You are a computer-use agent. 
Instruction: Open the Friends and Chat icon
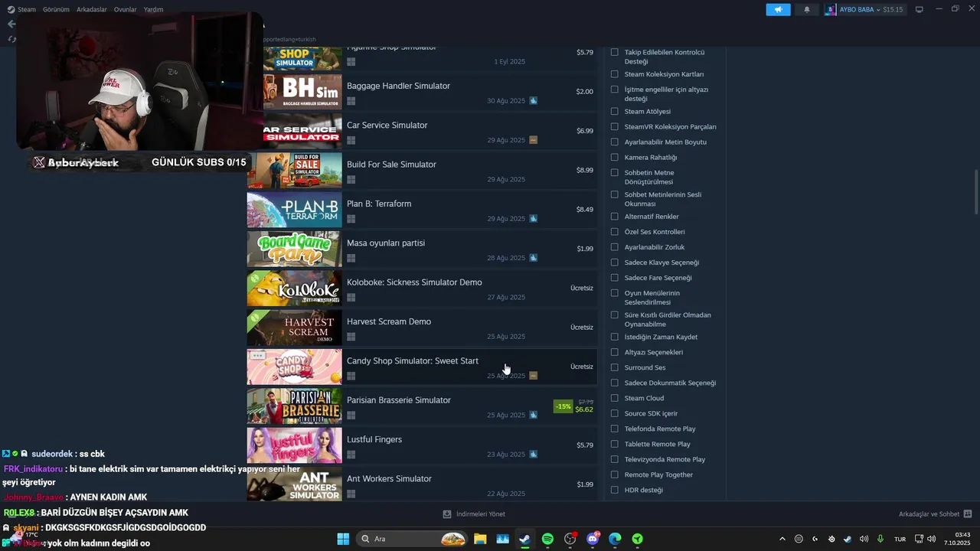[x=968, y=514]
